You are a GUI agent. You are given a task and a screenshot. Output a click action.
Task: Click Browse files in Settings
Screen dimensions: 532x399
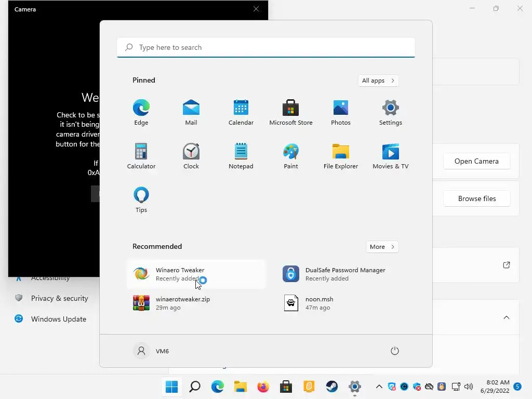[477, 198]
